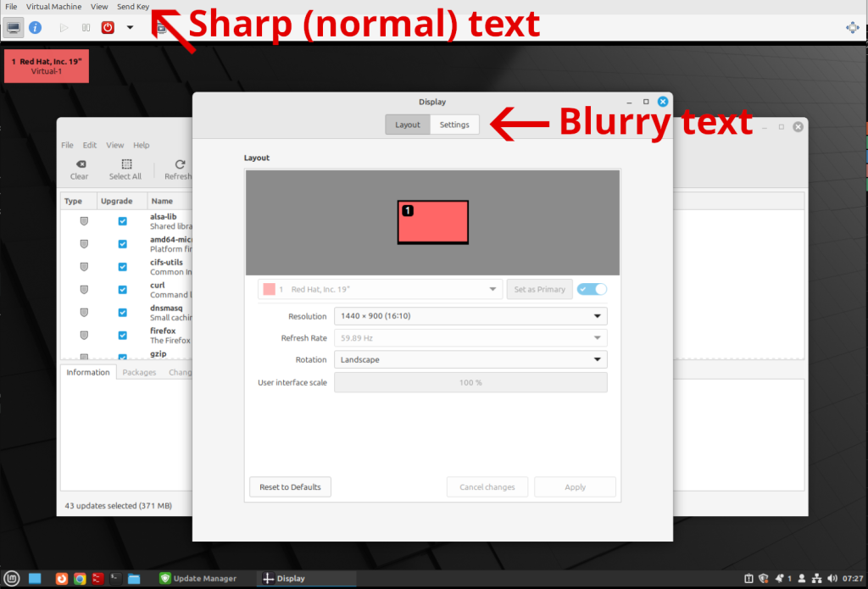Shut down VM with red power button
The height and width of the screenshot is (589, 868).
108,27
